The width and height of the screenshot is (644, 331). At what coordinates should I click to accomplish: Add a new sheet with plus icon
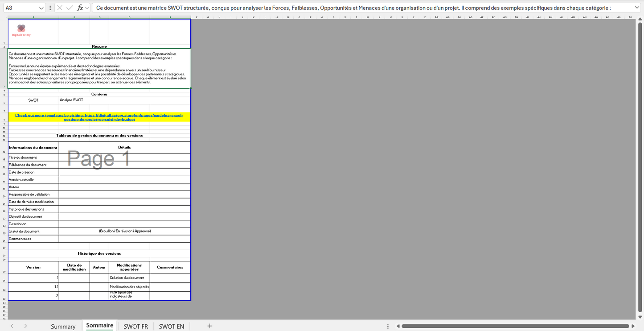click(210, 326)
